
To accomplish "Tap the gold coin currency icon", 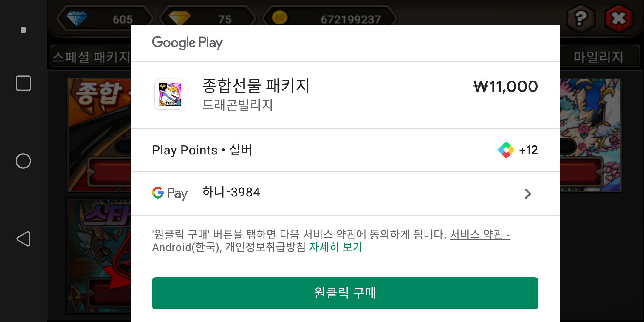I will coord(279,18).
